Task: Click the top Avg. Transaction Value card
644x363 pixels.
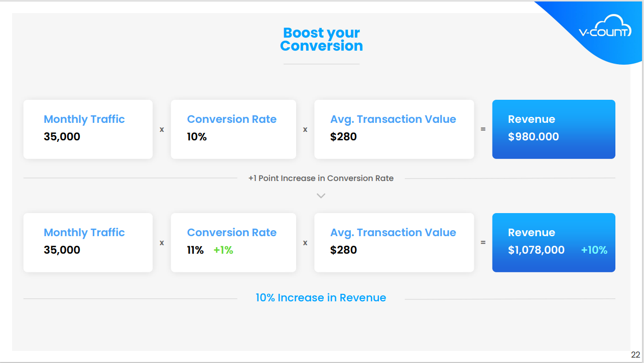Action: click(394, 129)
